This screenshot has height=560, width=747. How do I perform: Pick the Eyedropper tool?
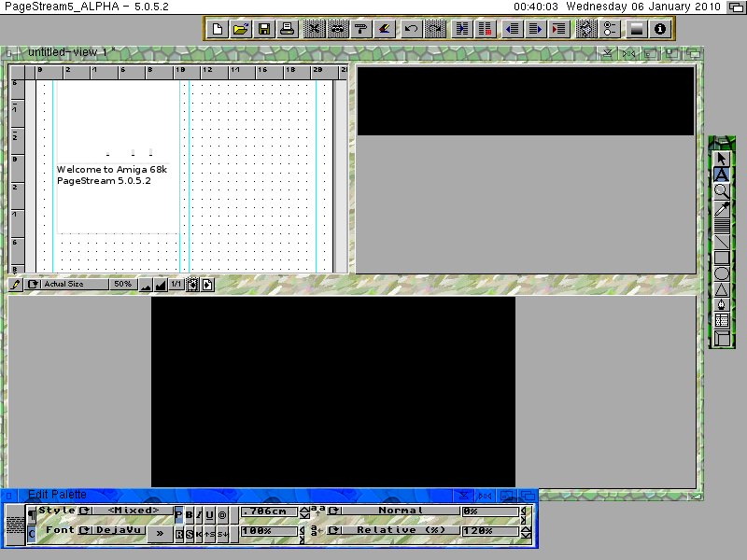[x=721, y=208]
